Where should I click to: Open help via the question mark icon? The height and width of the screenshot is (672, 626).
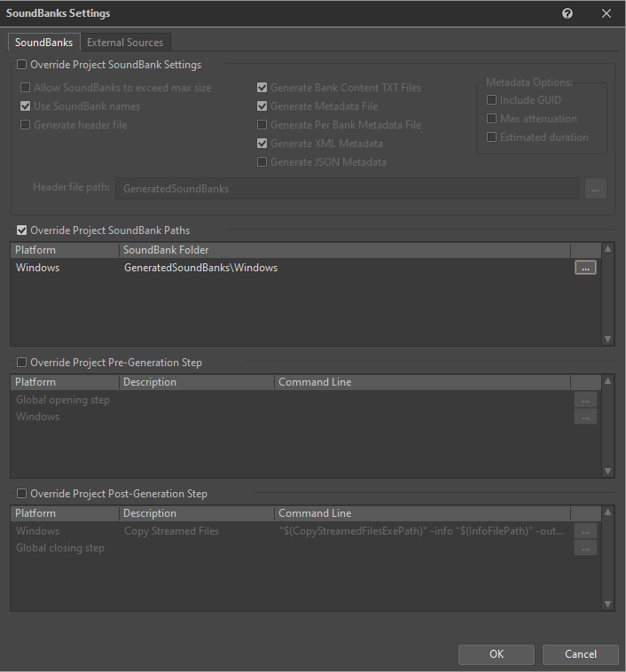point(567,13)
